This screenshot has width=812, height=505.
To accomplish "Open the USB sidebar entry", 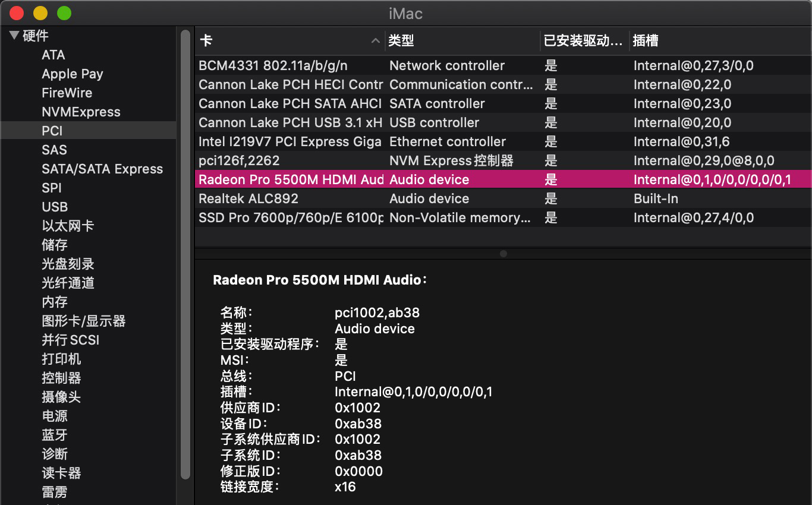I will [x=55, y=207].
